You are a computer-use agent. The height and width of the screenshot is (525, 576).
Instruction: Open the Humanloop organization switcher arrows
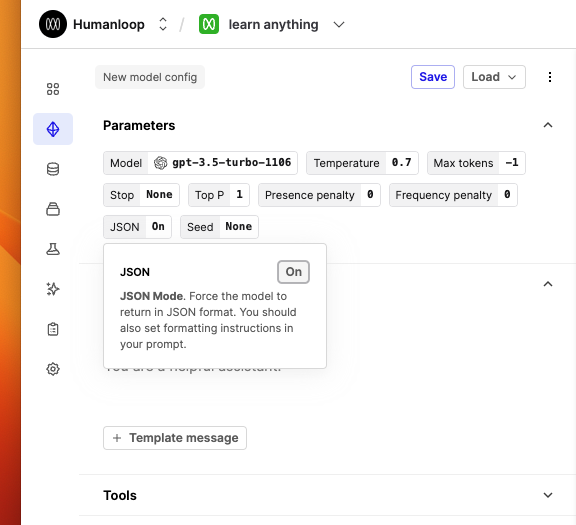[x=163, y=24]
